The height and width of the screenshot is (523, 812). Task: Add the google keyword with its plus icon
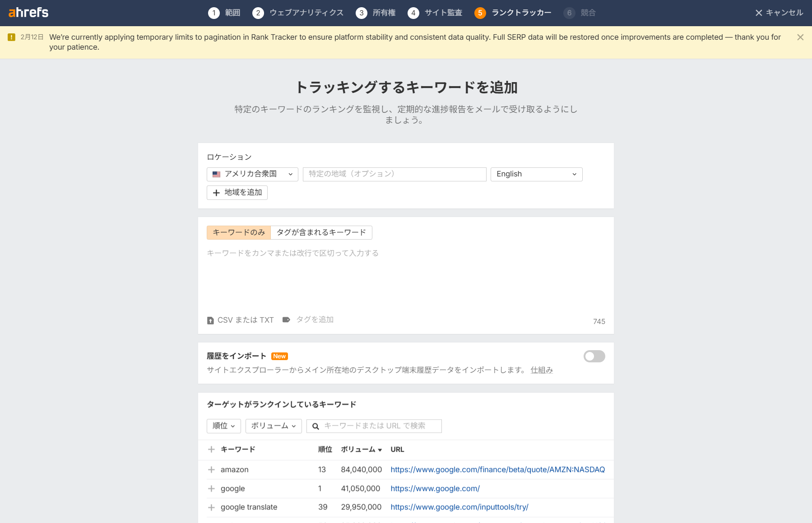tap(211, 488)
